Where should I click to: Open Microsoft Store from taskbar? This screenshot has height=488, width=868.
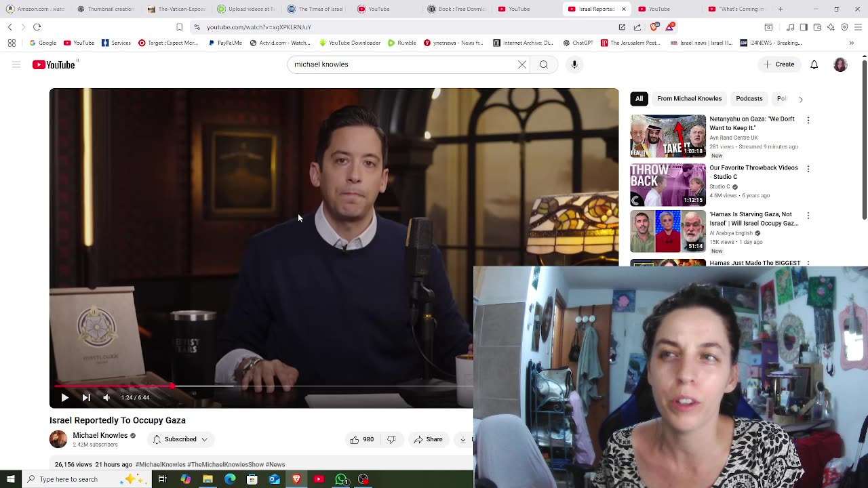252,479
